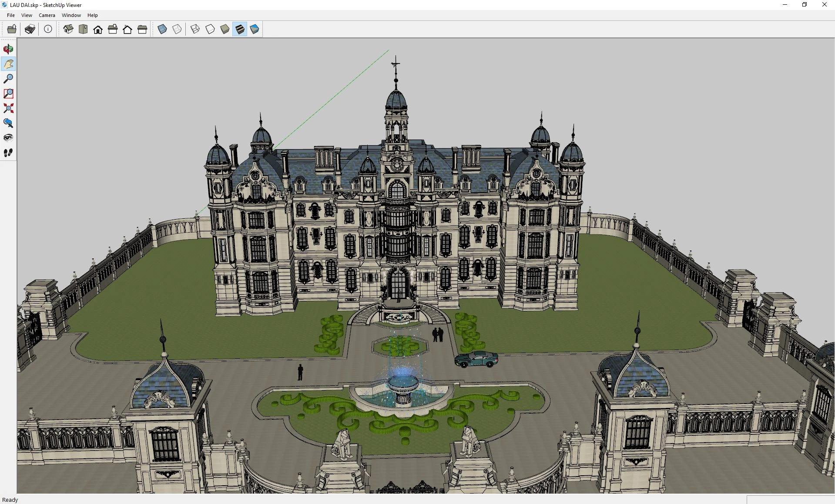
Task: Activate the Zoom Window tool
Action: click(x=8, y=93)
